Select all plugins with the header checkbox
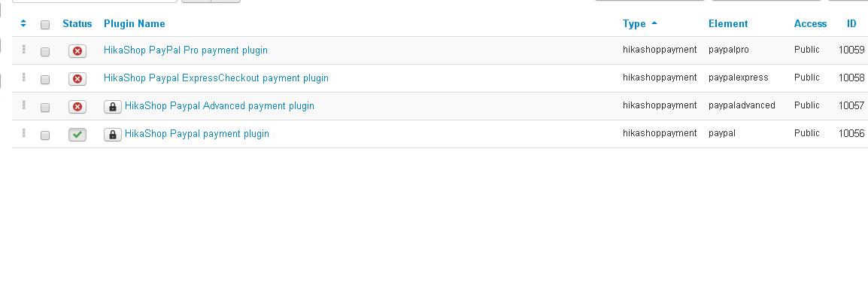This screenshot has height=292, width=868. point(45,24)
